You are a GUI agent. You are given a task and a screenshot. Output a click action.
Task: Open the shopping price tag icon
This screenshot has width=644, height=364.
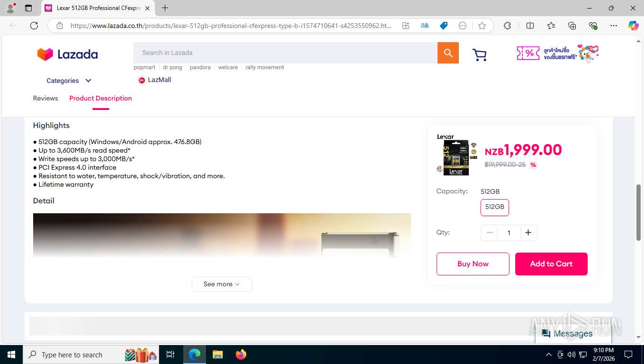(444, 26)
